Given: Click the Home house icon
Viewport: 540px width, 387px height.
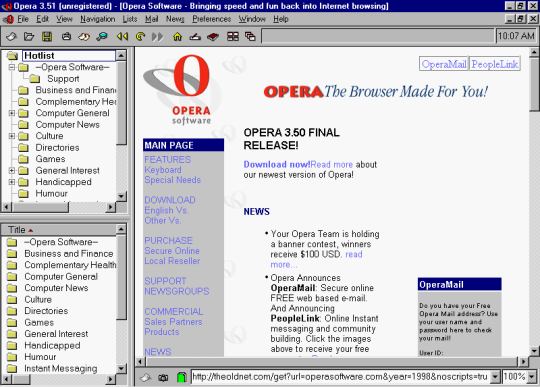Looking at the screenshot, I should click(x=177, y=36).
